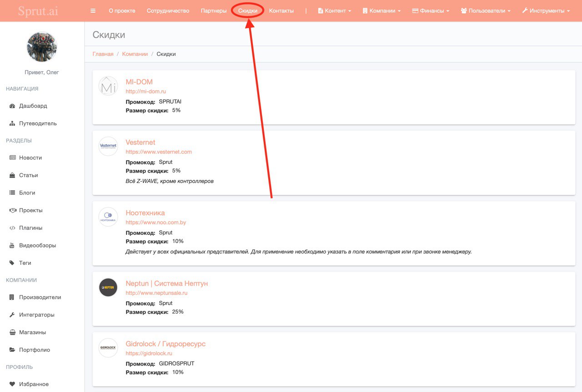Expand the Контент dropdown menu
Viewport: 582px width, 392px height.
pos(335,10)
